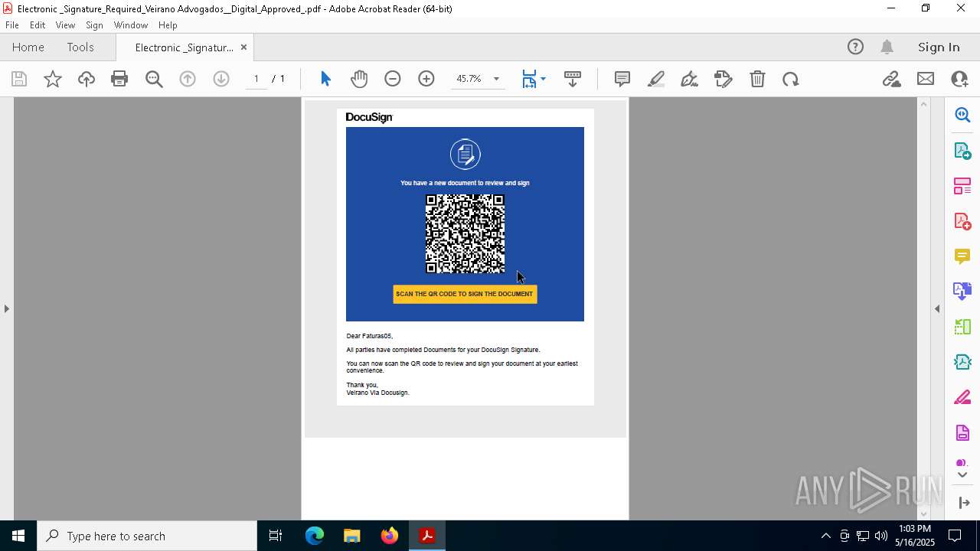Screen dimensions: 980x551
Task: Open the search tool in right pane
Action: tap(962, 115)
